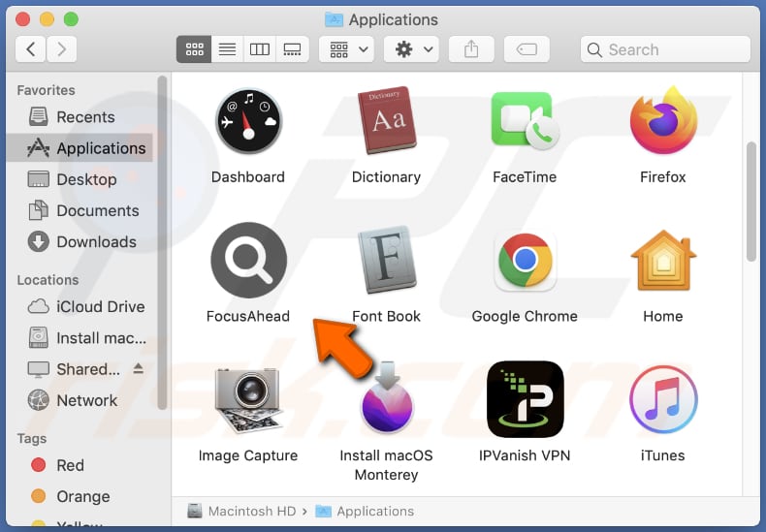Screen dimensions: 766x532
Task: Select the Home app icon
Action: pos(663,260)
